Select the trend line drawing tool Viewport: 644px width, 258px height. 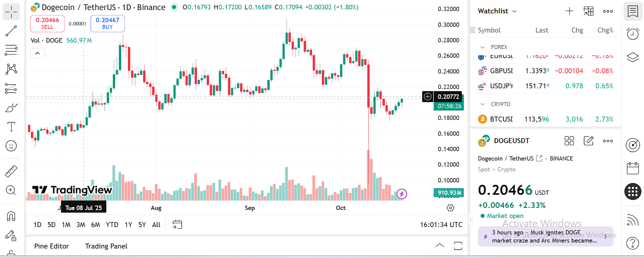pos(11,31)
